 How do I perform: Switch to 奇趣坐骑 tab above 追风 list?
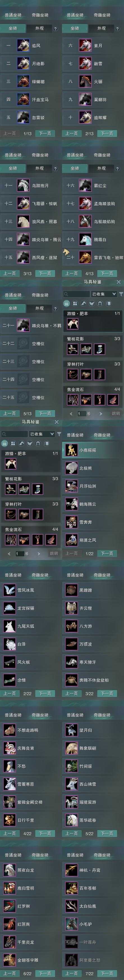pos(40,15)
